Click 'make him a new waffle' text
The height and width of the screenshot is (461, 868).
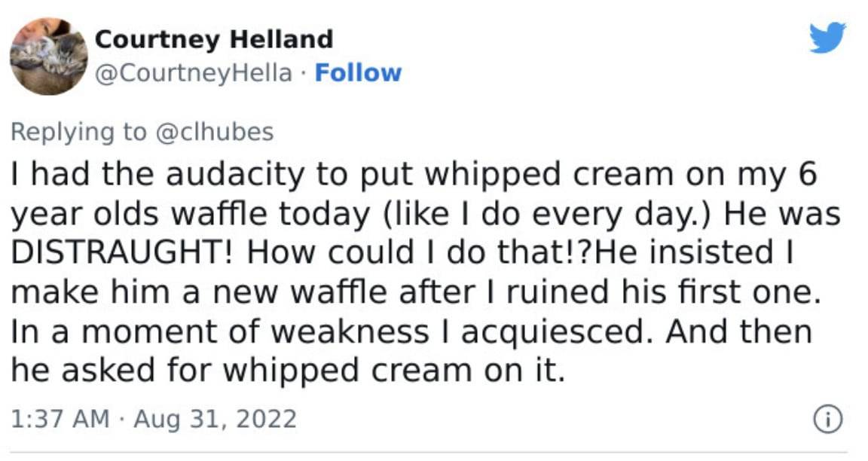(199, 292)
